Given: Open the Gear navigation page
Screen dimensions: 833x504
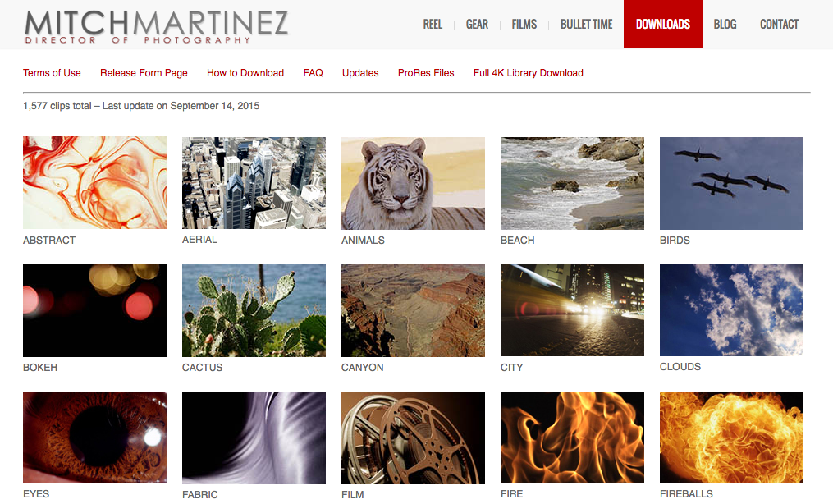Looking at the screenshot, I should coord(477,25).
